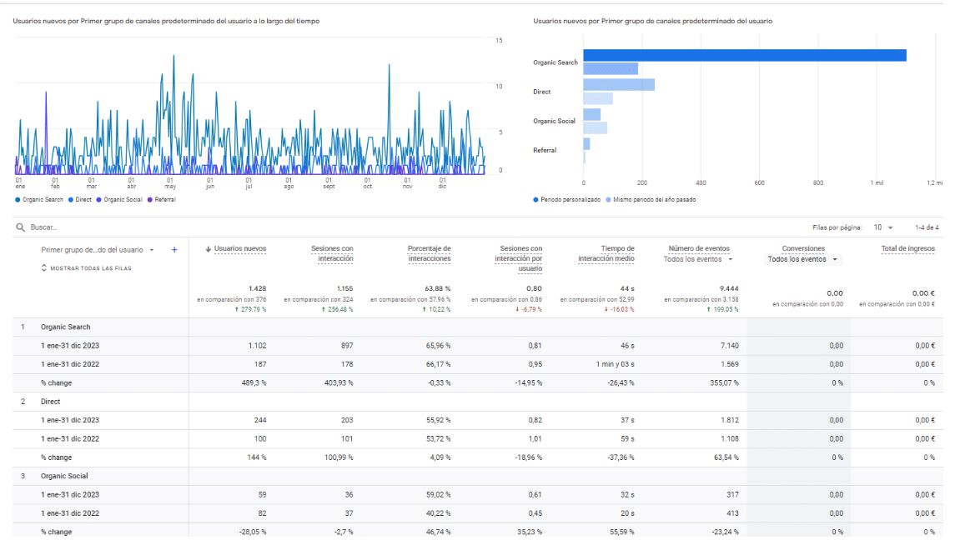Open the Filas por página dropdown
Viewport: 955px width, 560px height.
(883, 227)
